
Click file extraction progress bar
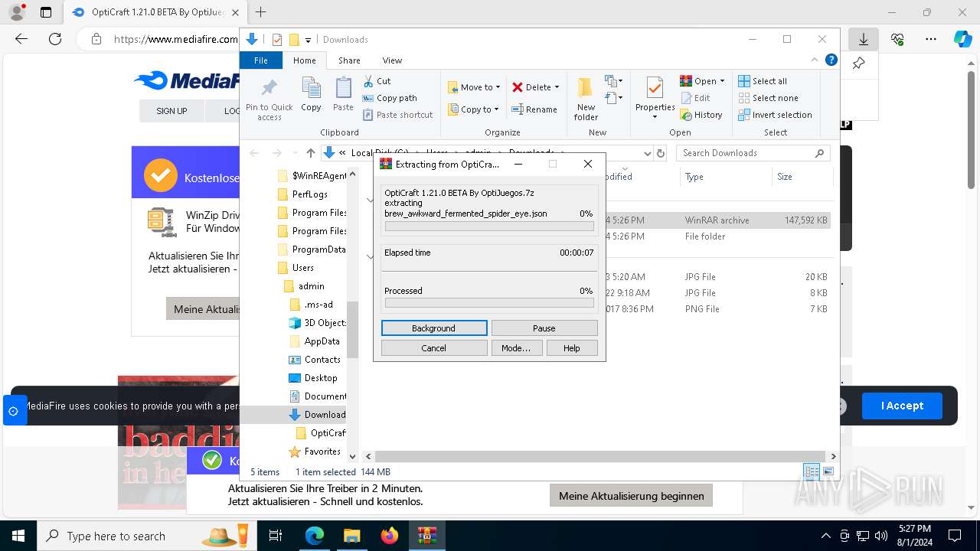tap(489, 227)
